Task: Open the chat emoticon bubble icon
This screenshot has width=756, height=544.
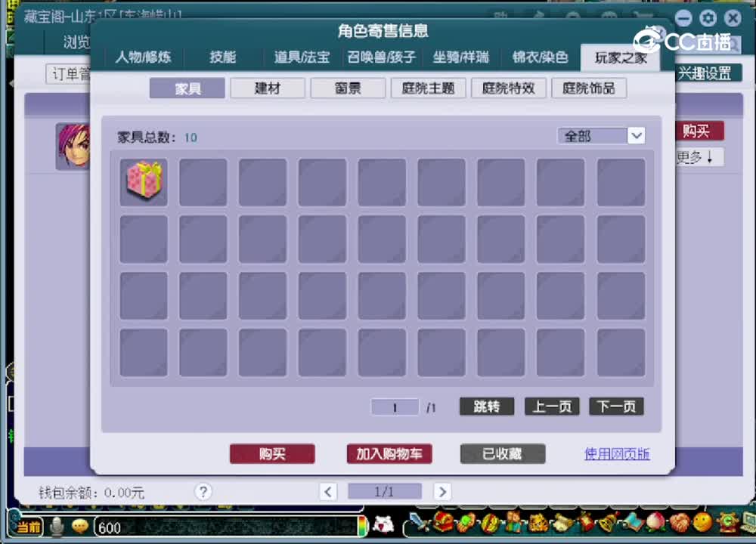Action: click(78, 527)
